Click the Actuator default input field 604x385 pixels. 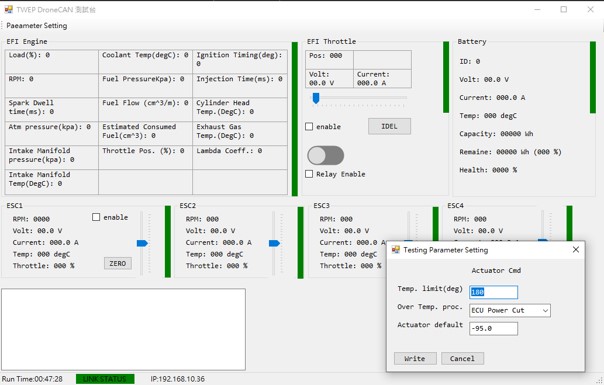point(493,329)
